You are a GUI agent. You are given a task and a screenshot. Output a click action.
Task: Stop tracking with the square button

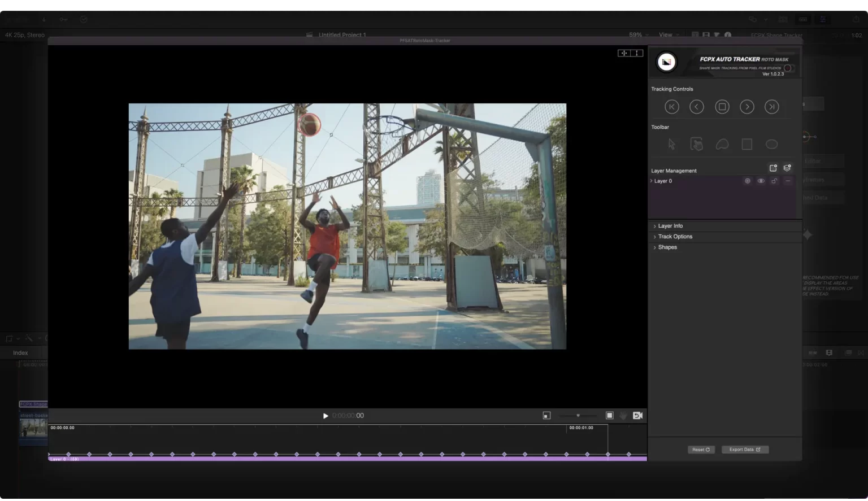click(722, 107)
